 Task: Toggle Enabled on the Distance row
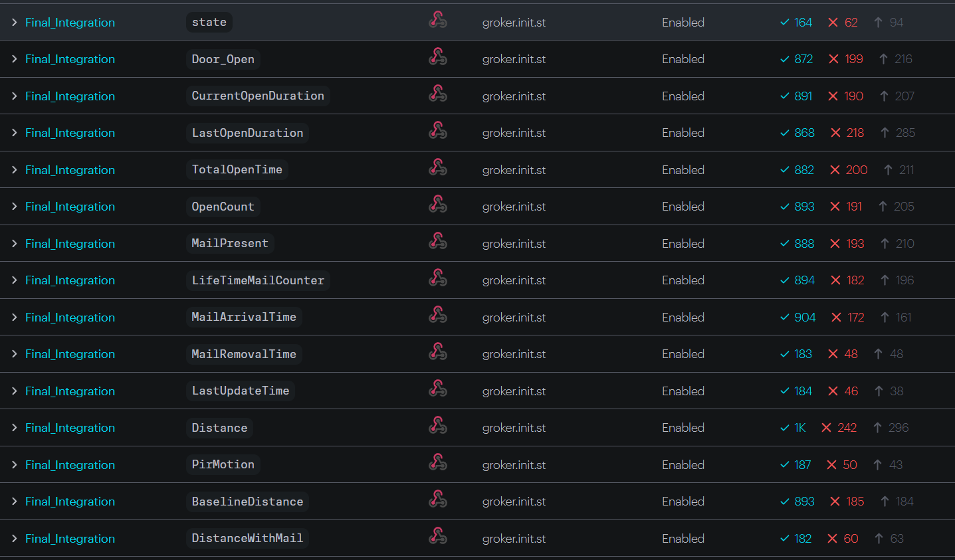[x=683, y=427]
